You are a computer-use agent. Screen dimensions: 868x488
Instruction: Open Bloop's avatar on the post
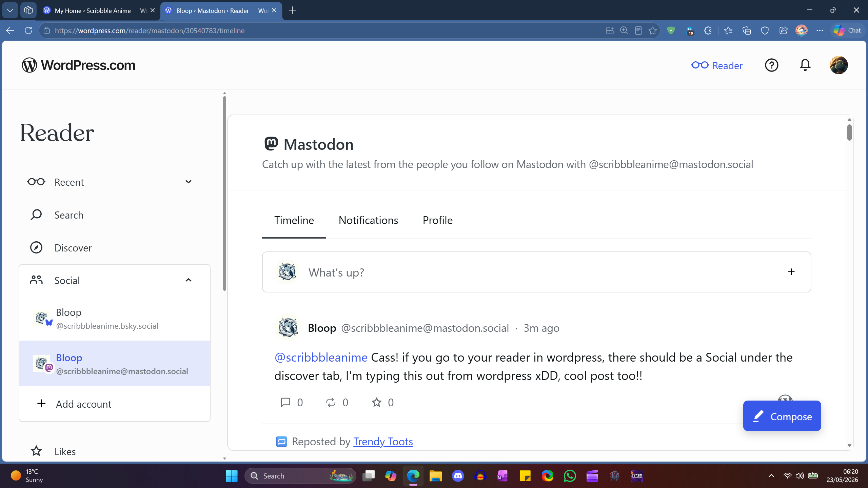288,328
